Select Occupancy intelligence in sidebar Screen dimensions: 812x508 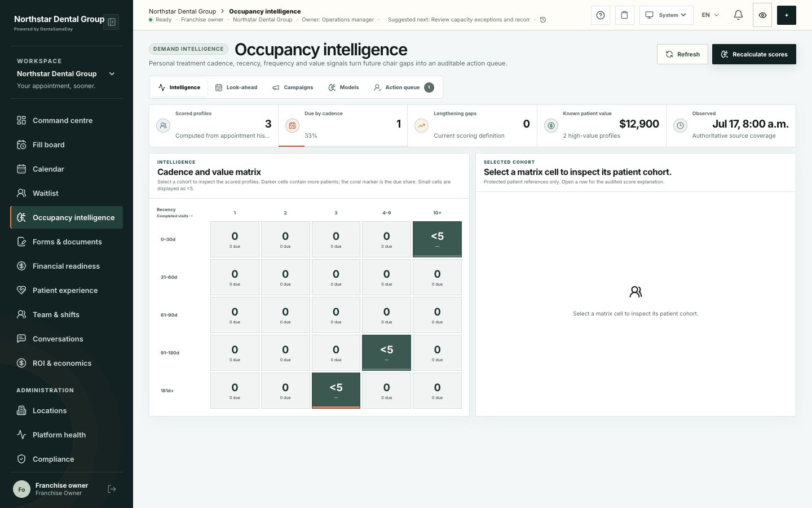click(67, 217)
